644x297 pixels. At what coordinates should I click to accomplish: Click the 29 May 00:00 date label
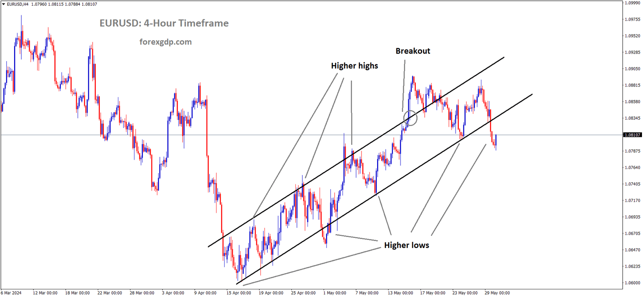pos(497,293)
